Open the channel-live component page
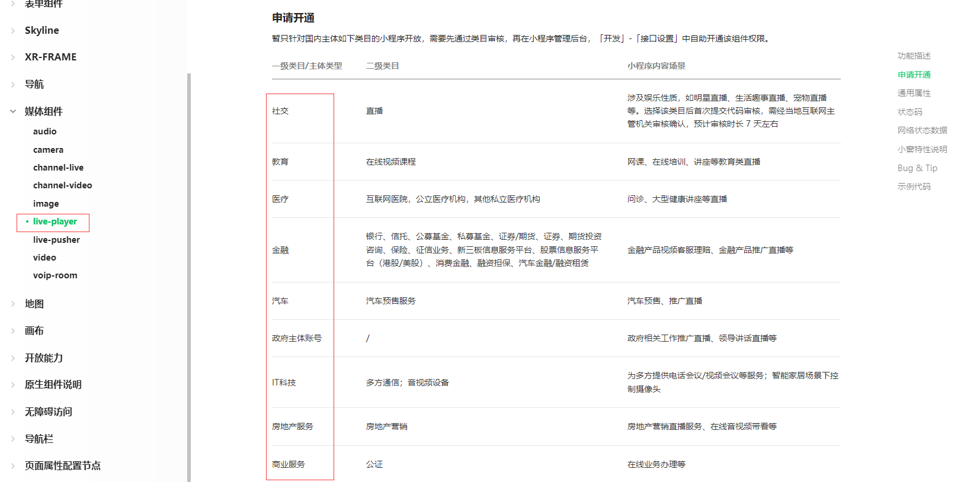This screenshot has width=980, height=482. point(58,168)
